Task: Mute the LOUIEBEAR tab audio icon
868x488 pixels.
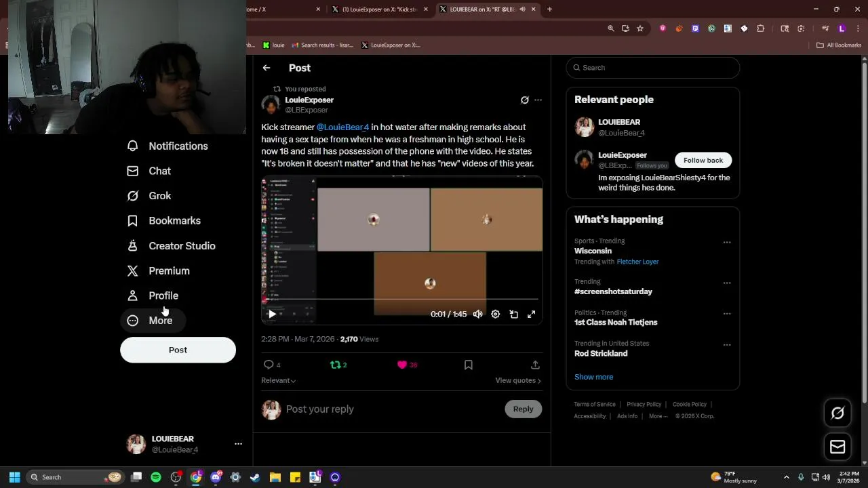Action: click(522, 9)
